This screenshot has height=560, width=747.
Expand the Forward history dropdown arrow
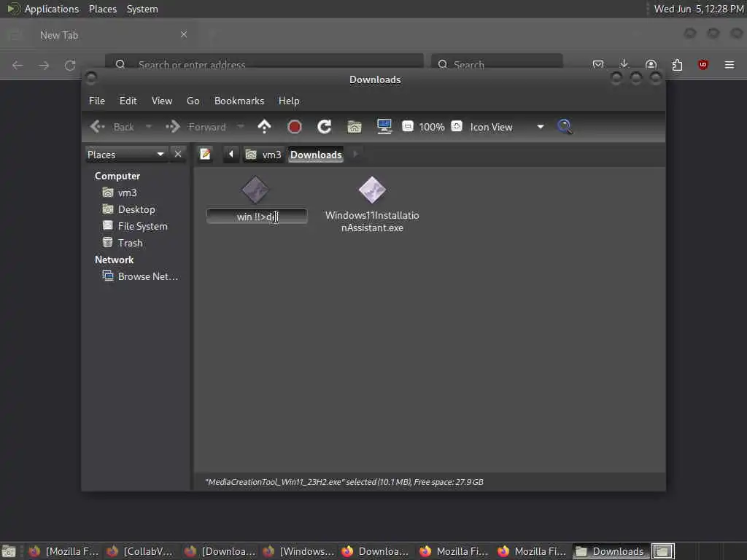[x=241, y=127]
